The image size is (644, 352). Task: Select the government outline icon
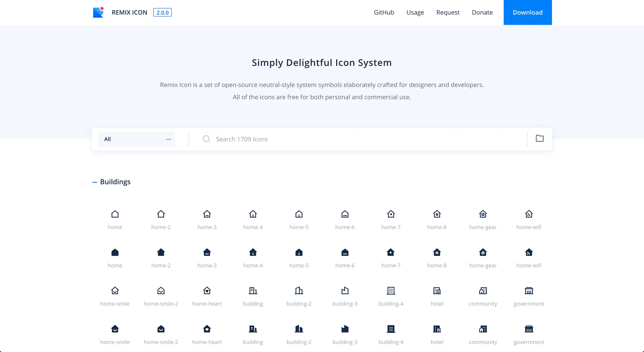529,291
